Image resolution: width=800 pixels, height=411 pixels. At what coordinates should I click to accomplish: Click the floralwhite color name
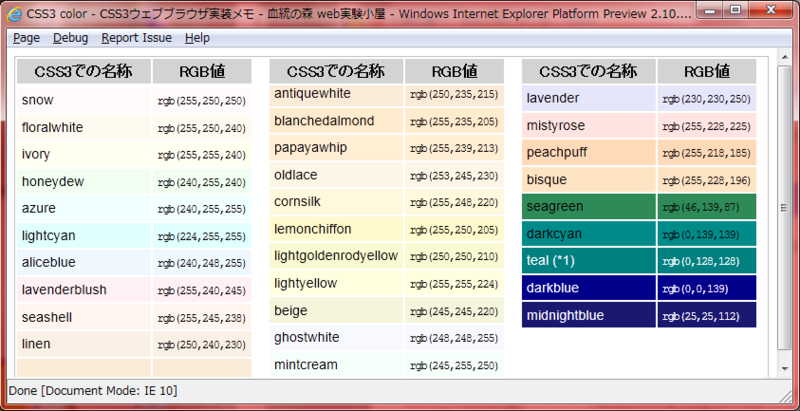pos(52,127)
